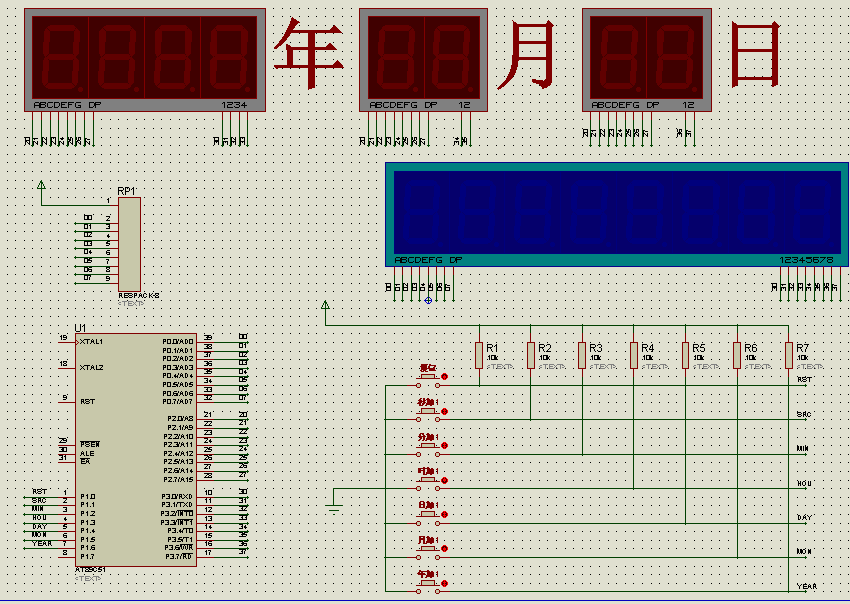Click the MIN net label at right wire end

pos(803,448)
